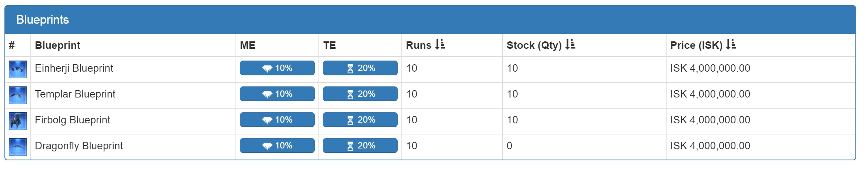The height and width of the screenshot is (171, 868).
Task: Click Templar TE 20% hourglass badge
Action: click(360, 94)
